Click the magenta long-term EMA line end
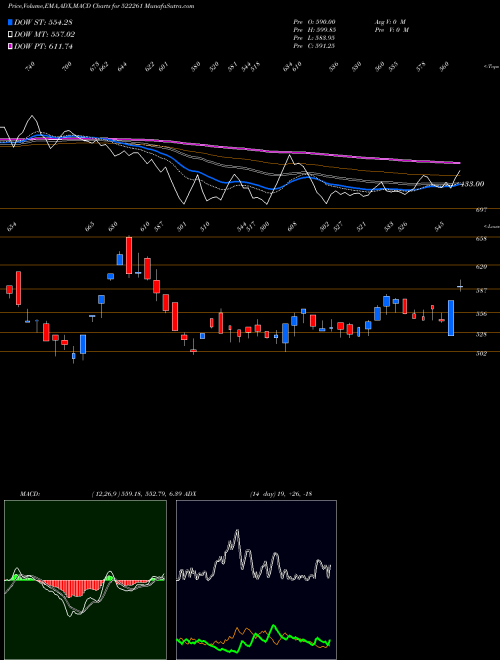500x660 pixels. (458, 162)
